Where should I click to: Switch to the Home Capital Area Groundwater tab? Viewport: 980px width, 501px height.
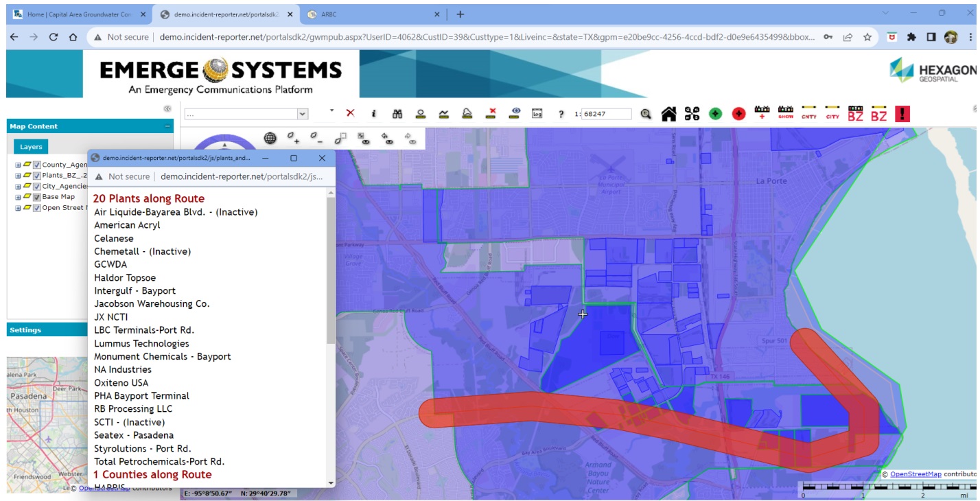tap(80, 14)
